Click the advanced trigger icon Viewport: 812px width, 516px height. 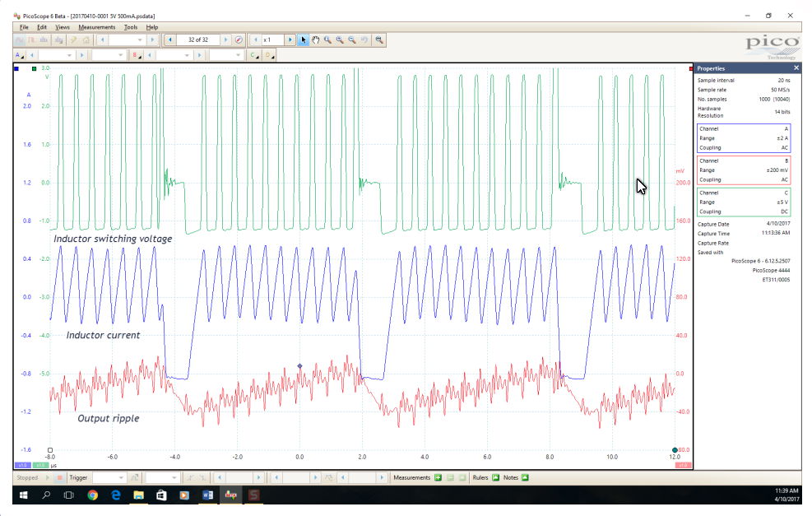(x=135, y=477)
